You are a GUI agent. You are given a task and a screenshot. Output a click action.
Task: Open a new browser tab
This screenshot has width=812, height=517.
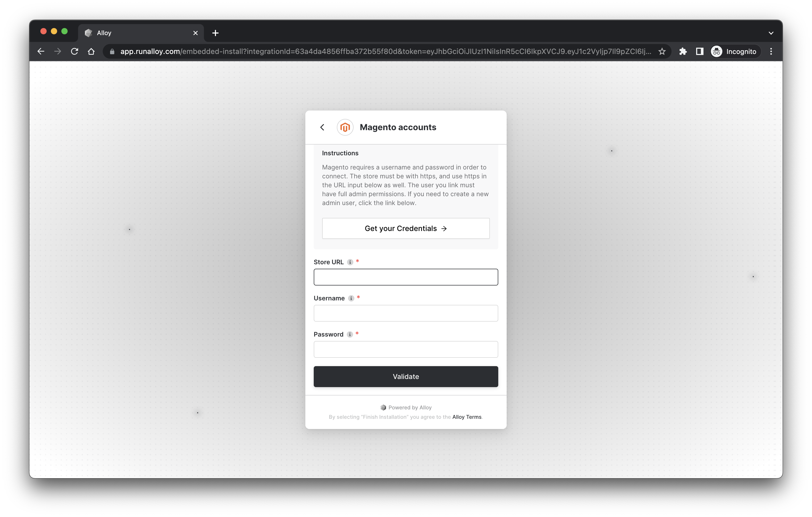[215, 33]
